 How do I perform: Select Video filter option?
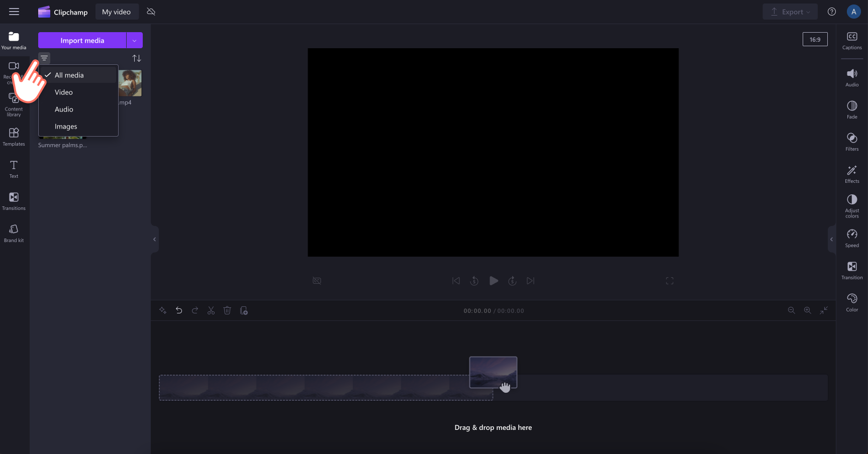pos(78,92)
